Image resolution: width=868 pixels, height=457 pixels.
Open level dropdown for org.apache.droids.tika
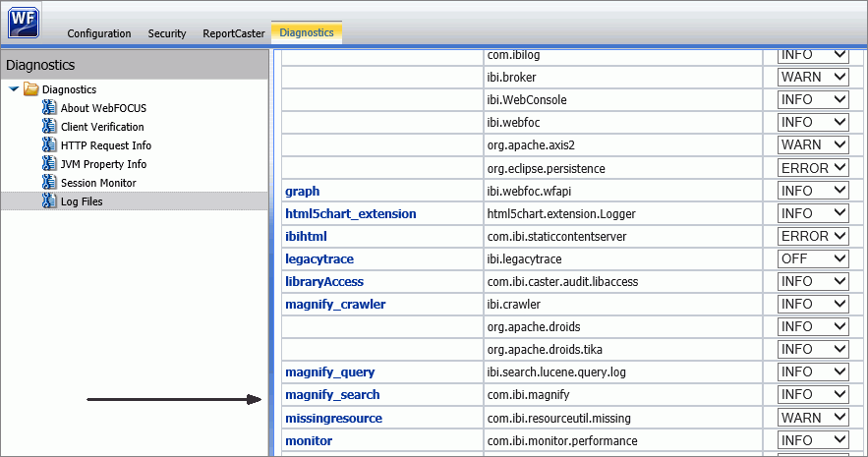click(x=813, y=350)
